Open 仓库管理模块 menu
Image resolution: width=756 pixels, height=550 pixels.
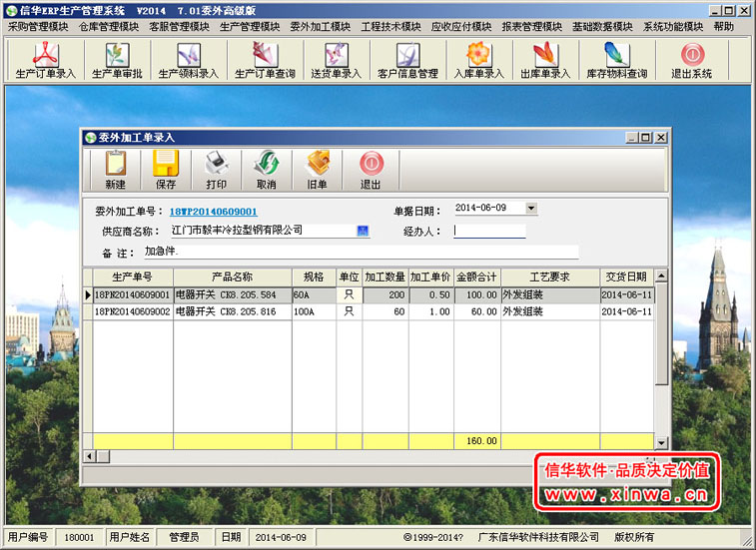click(109, 27)
